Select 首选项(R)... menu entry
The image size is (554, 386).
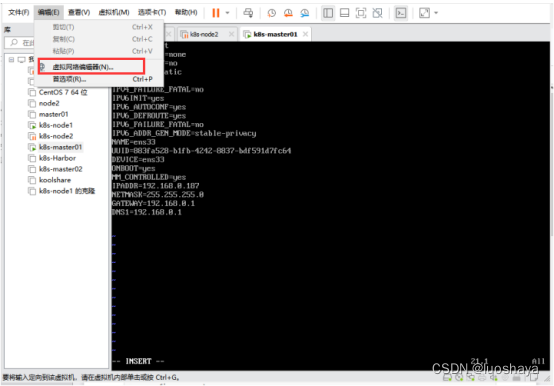click(x=99, y=79)
